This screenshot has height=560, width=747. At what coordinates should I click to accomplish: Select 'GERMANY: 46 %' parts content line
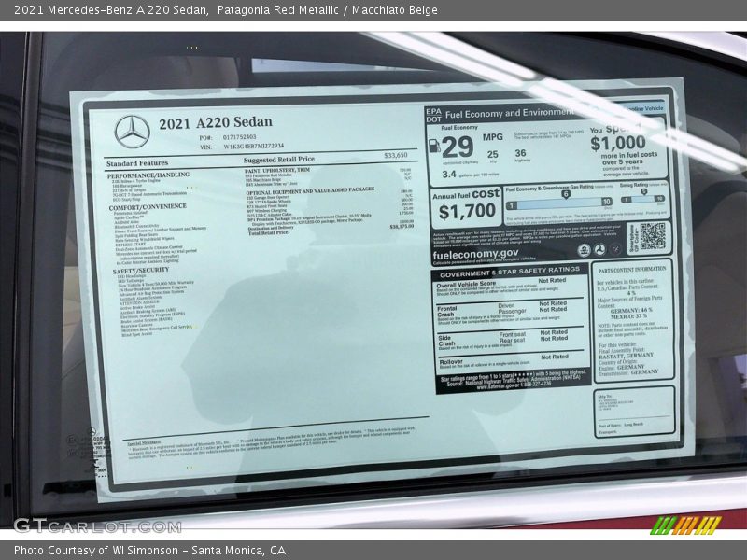point(631,311)
